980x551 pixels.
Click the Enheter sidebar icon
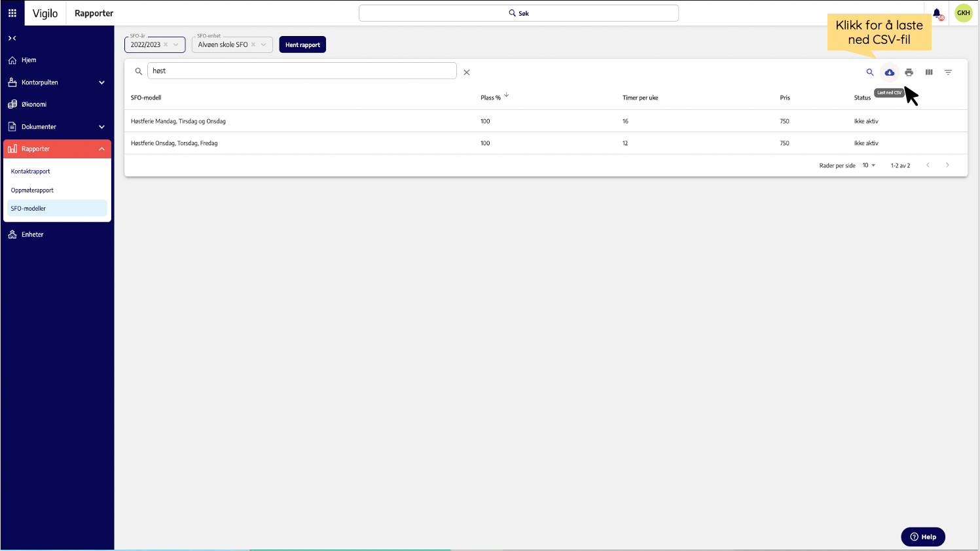(x=12, y=234)
